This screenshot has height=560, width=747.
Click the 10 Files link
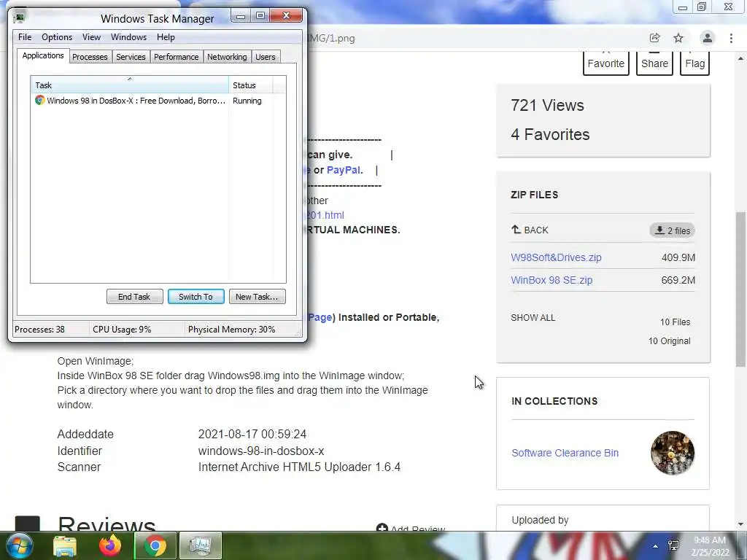pyautogui.click(x=675, y=322)
